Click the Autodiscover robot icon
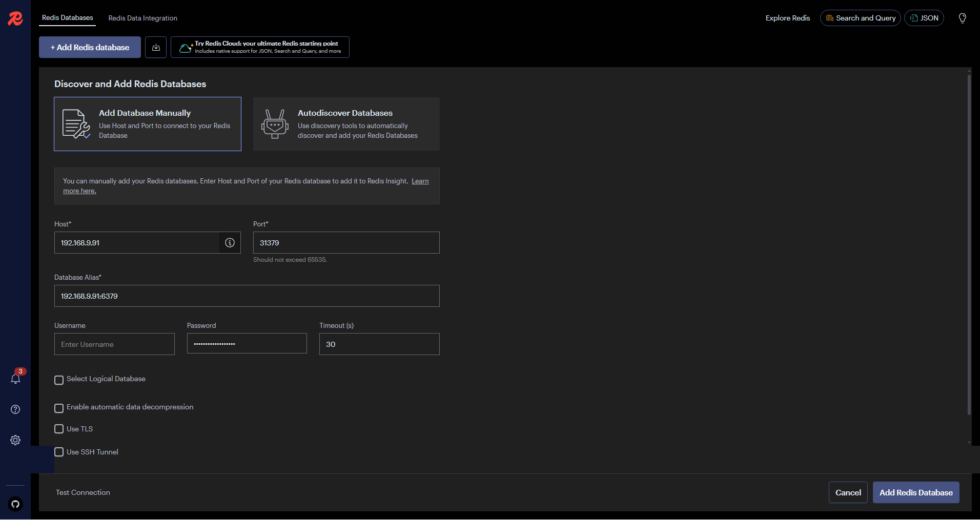This screenshot has height=520, width=980. coord(275,124)
